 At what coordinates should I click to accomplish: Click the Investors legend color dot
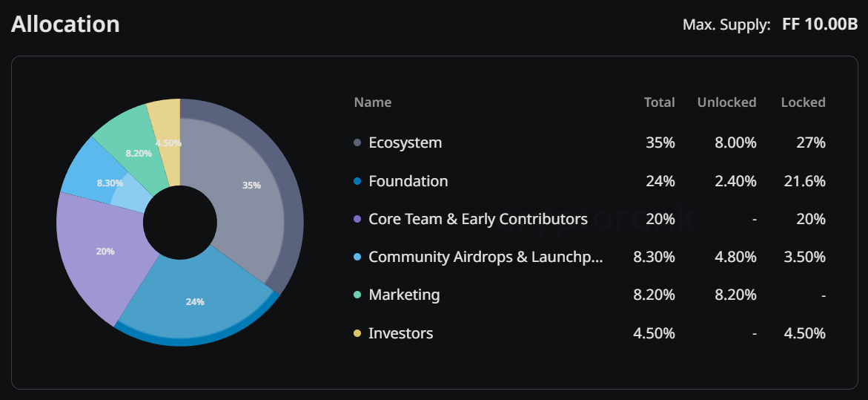tap(357, 333)
